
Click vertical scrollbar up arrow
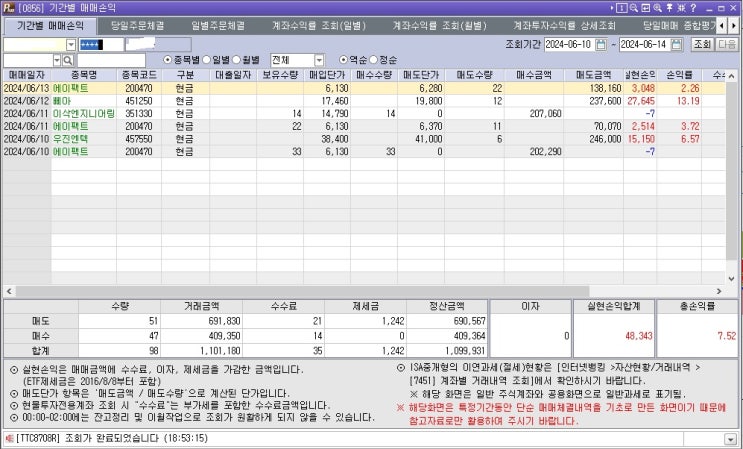pos(732,76)
